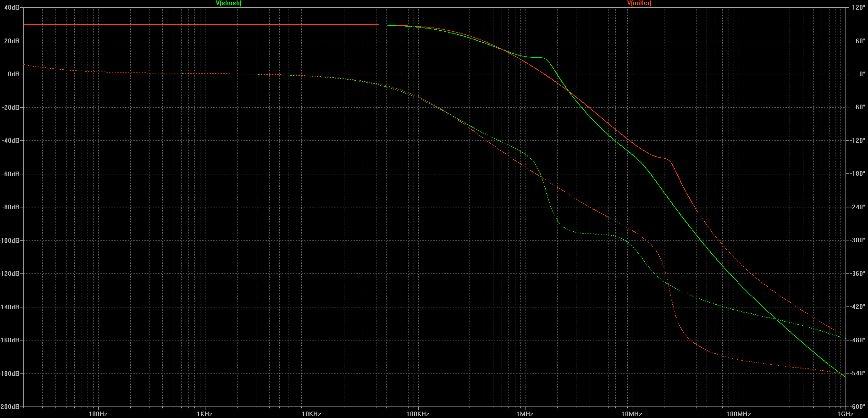
Task: Click the -360° phase axis label
Action: click(857, 273)
